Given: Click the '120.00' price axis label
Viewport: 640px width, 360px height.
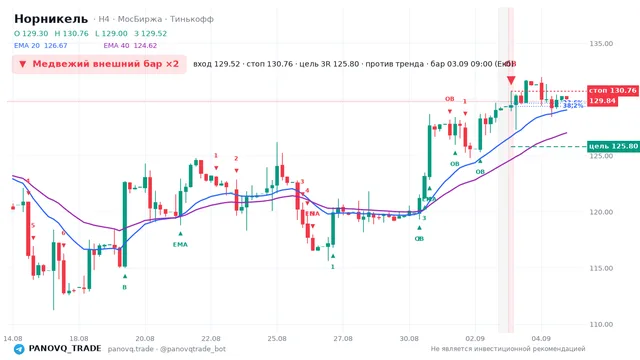Looking at the screenshot, I should (601, 212).
